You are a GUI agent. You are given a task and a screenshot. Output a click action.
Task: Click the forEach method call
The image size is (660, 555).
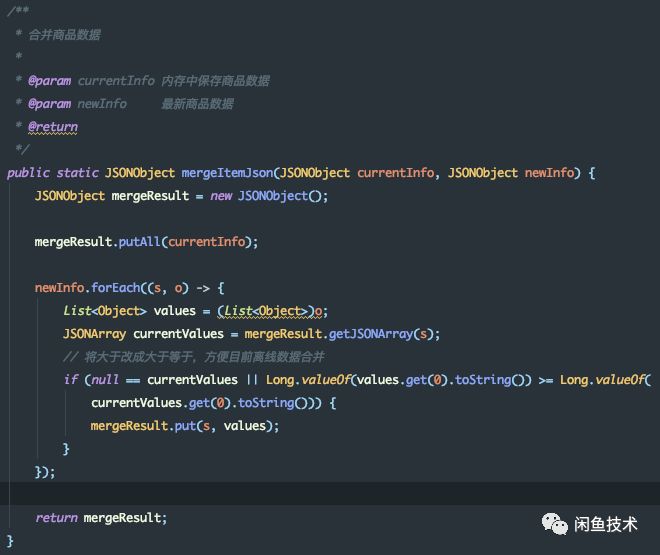pos(116,288)
